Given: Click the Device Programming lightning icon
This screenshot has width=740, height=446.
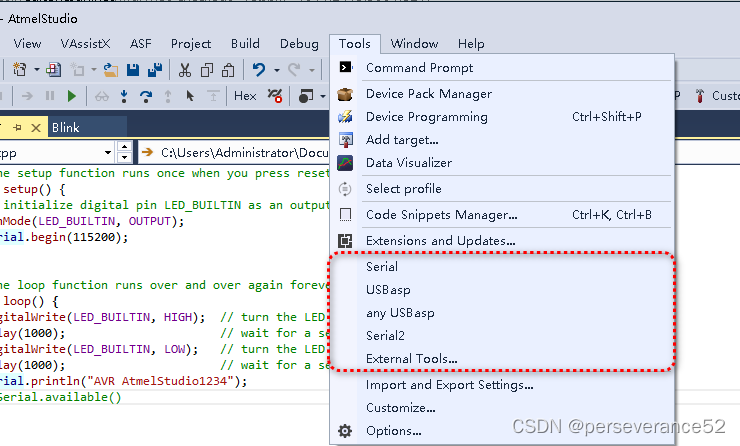Looking at the screenshot, I should pyautogui.click(x=345, y=117).
